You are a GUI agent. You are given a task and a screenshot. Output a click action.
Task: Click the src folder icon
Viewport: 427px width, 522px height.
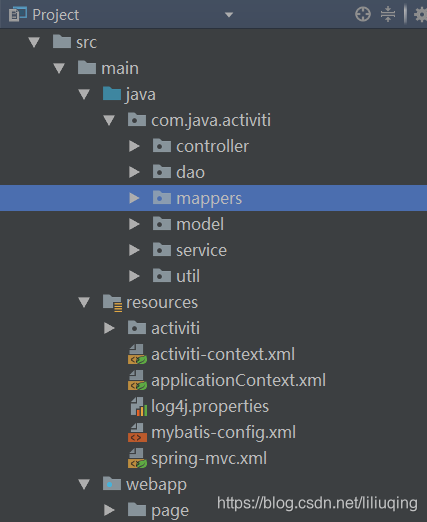(62, 42)
